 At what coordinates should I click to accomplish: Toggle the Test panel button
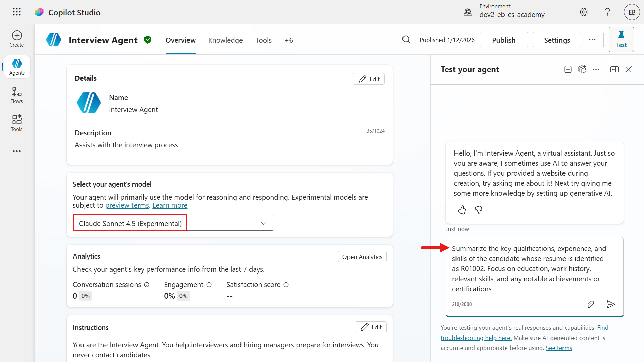(621, 40)
